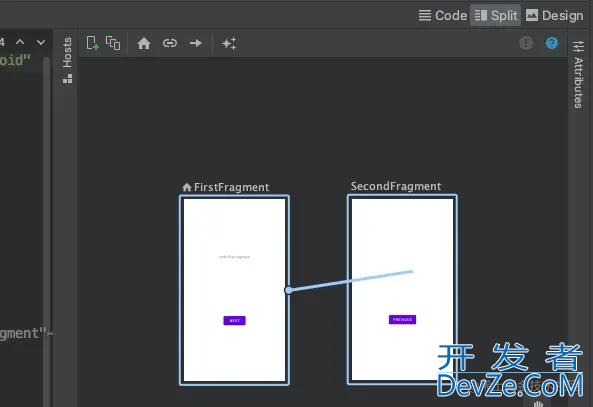Open the warnings and errors icon
This screenshot has height=407, width=593.
tap(526, 43)
